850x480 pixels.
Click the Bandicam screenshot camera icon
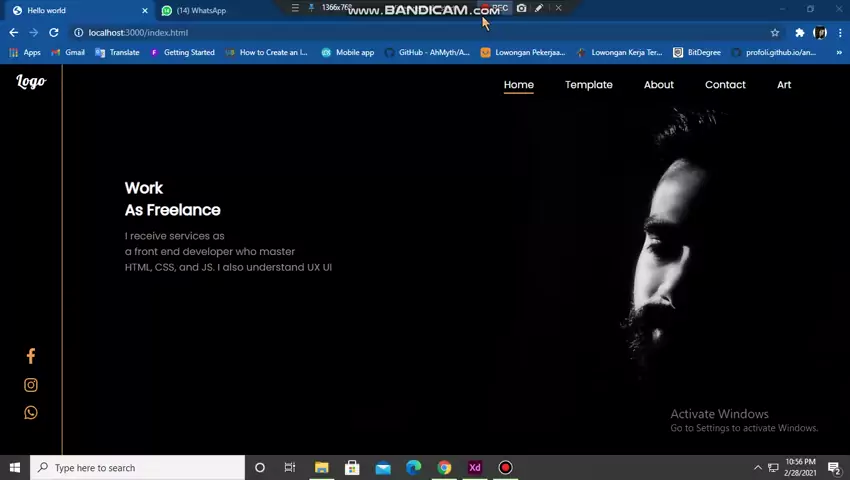coord(521,8)
